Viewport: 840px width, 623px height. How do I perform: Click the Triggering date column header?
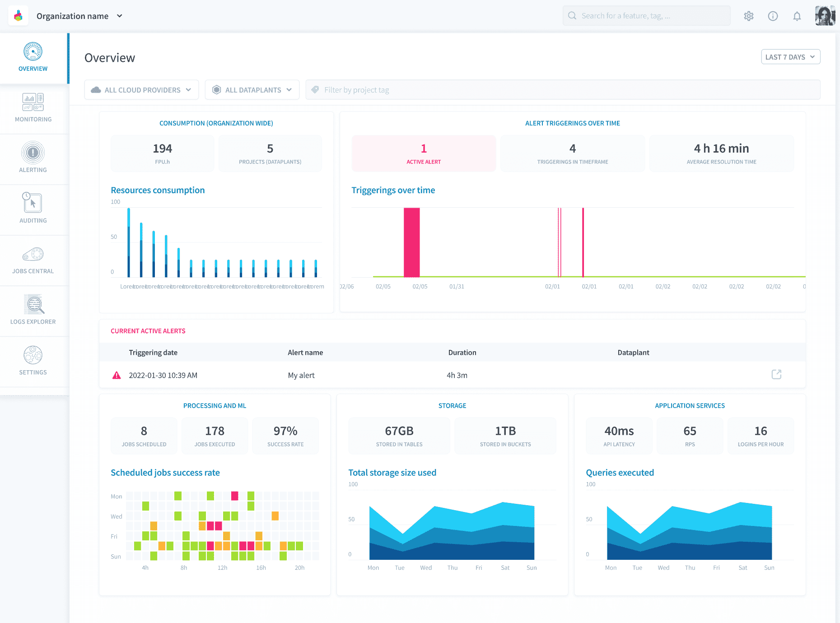(153, 353)
